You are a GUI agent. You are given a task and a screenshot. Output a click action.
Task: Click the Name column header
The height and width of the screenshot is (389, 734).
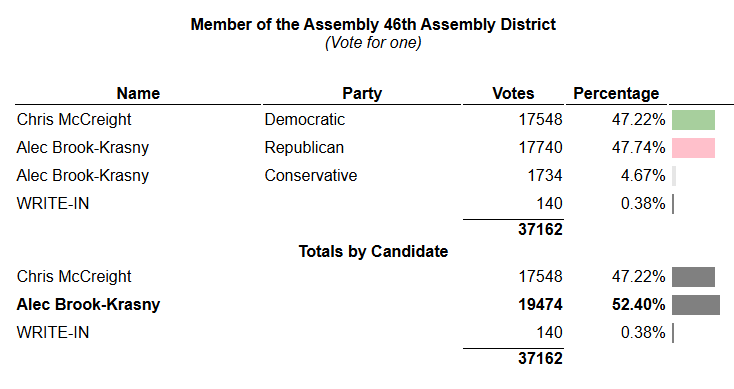138,93
